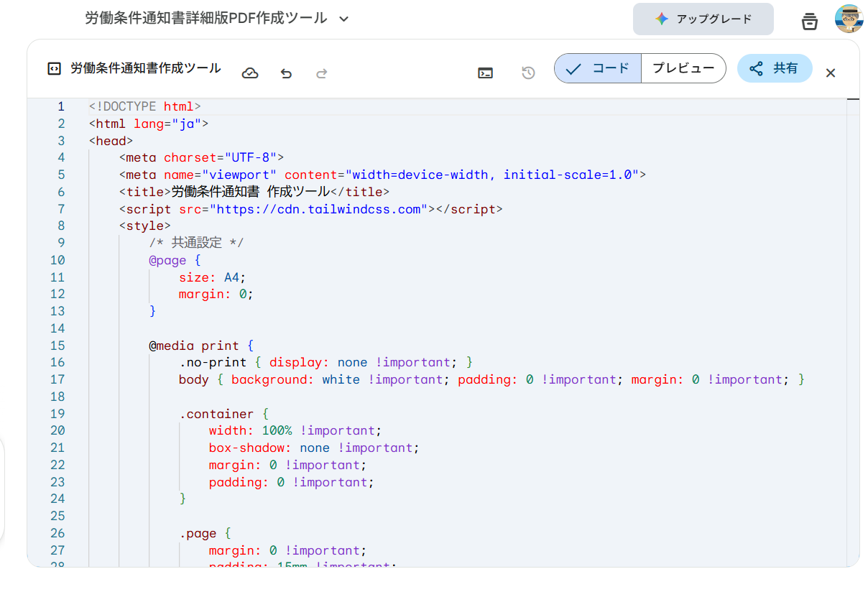Open the stacked library icon near avatar
This screenshot has height=592, width=868.
(810, 22)
